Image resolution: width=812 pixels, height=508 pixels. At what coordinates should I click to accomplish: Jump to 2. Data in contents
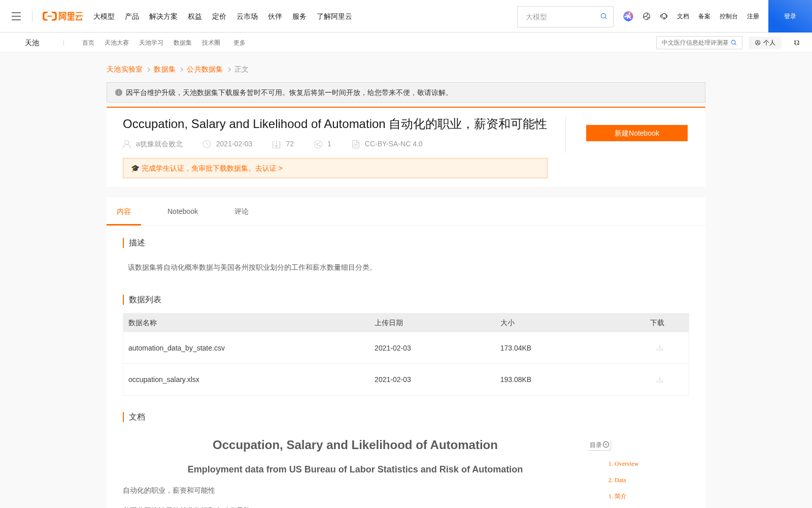tap(617, 480)
